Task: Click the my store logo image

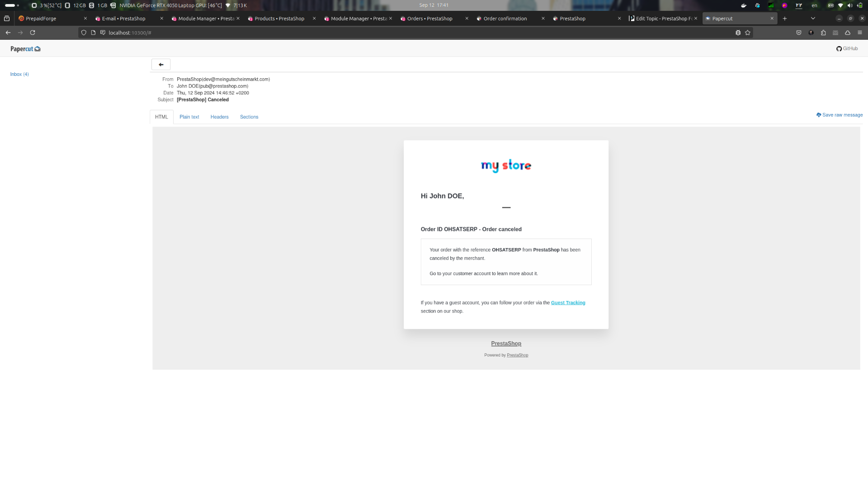Action: point(506,165)
